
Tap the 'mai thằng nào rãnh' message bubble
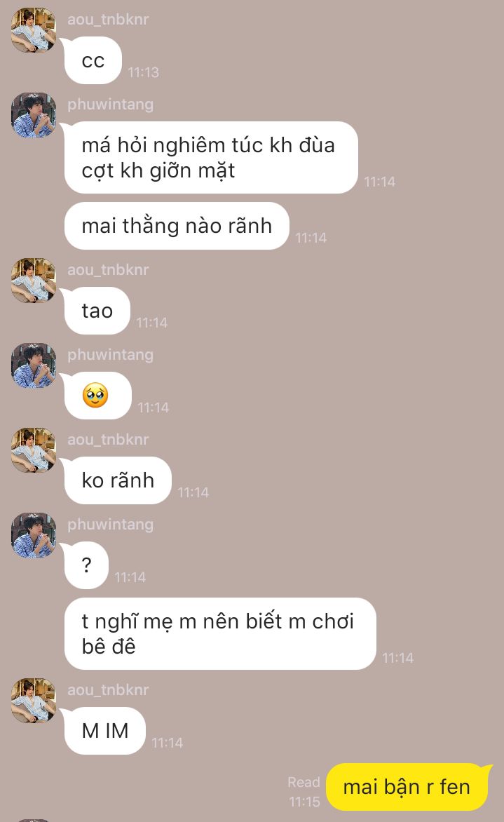(x=177, y=226)
